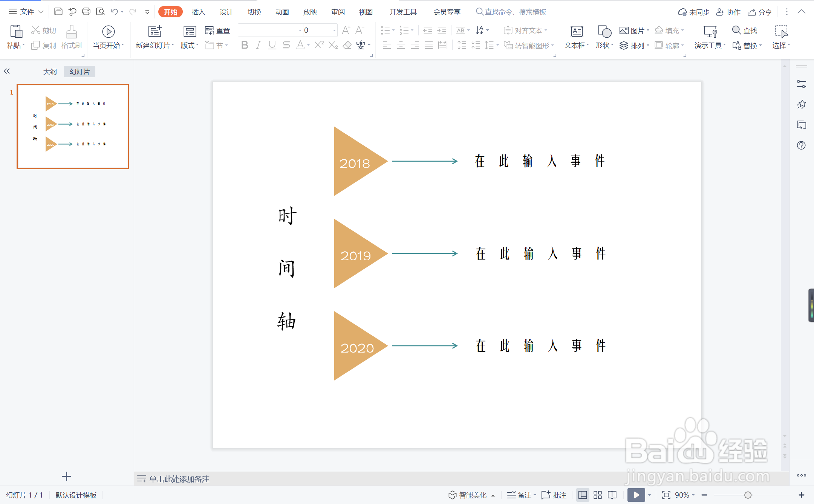Viewport: 814px width, 504px height.
Task: Start slideshow with status bar play button
Action: tap(636, 495)
